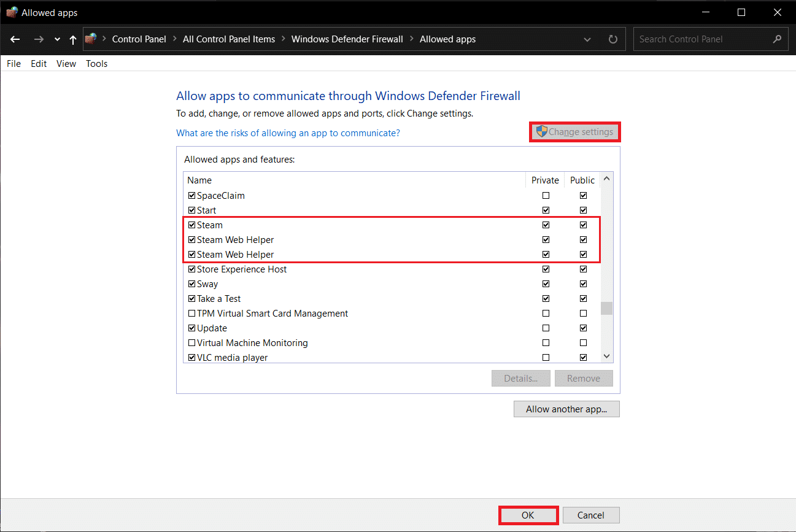Click the Allowed apps title bar icon
Image resolution: width=796 pixels, height=532 pixels.
(x=12, y=12)
